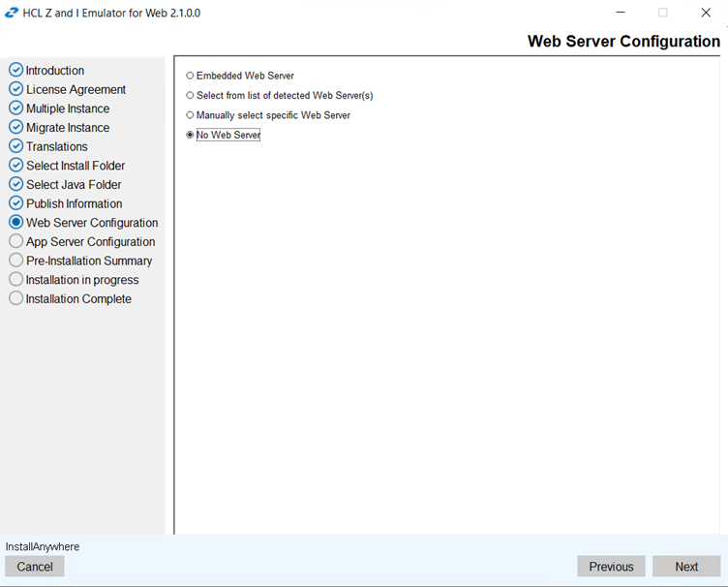Select Manually select specific Web Server option

(x=190, y=114)
